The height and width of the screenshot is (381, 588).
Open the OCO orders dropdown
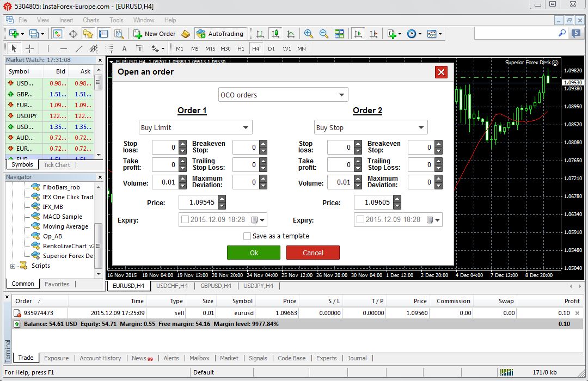[x=283, y=95]
